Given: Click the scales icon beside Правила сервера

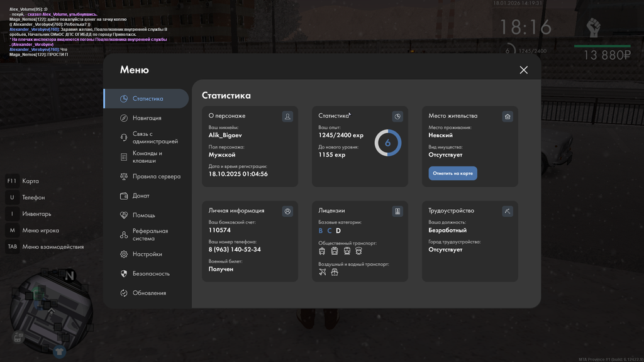Looking at the screenshot, I should coord(124,177).
